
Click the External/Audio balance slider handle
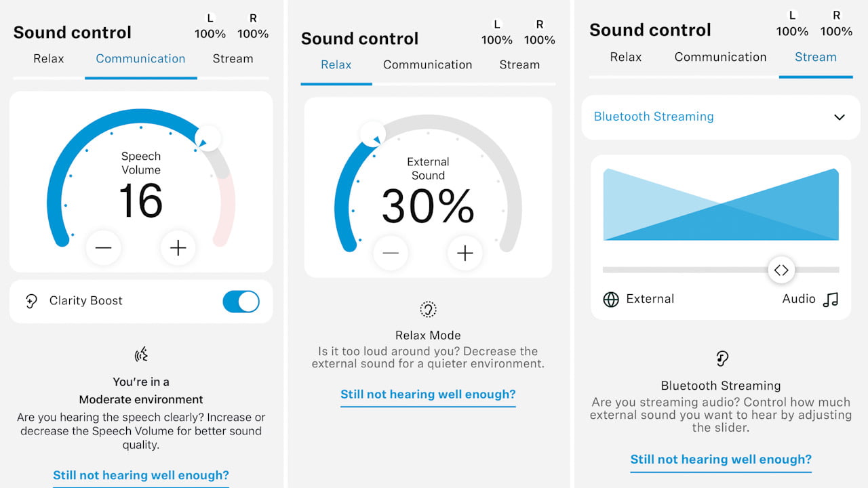781,270
